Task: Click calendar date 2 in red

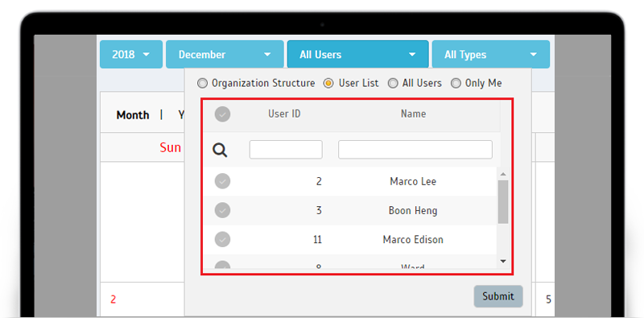Action: click(113, 299)
